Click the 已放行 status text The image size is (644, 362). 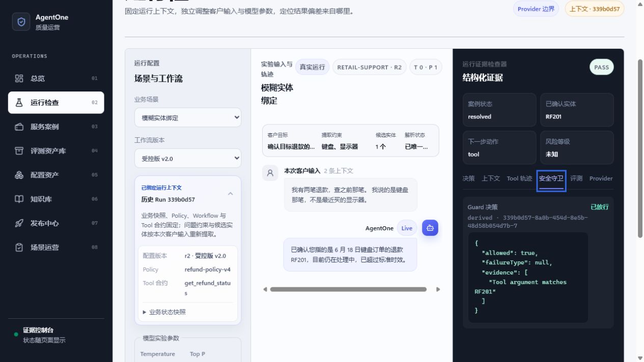pyautogui.click(x=599, y=207)
